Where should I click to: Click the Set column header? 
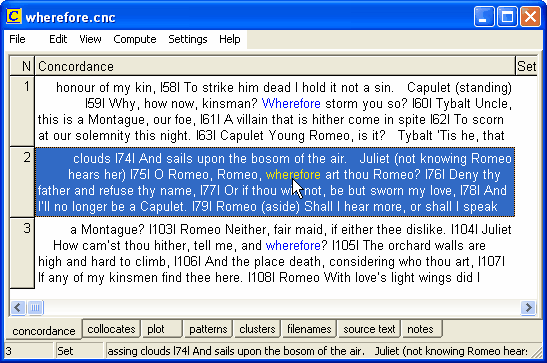pyautogui.click(x=526, y=66)
